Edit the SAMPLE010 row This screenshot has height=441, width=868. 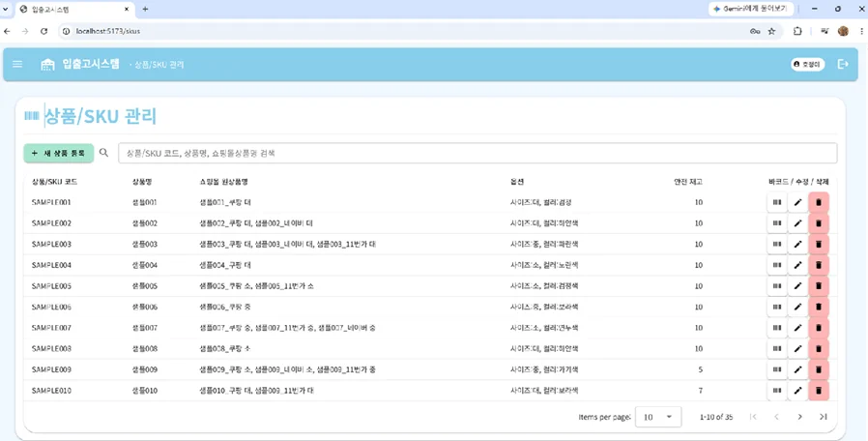click(x=797, y=391)
